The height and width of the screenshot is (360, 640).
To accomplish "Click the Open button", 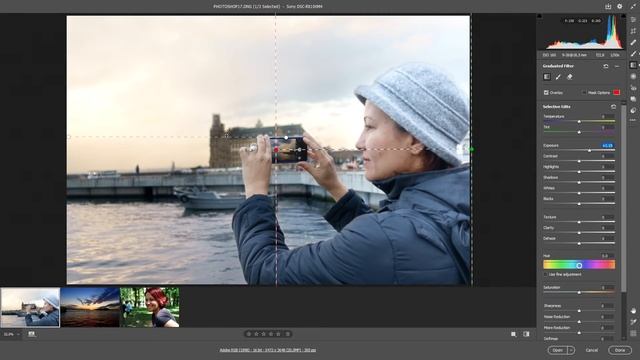I will click(x=558, y=350).
